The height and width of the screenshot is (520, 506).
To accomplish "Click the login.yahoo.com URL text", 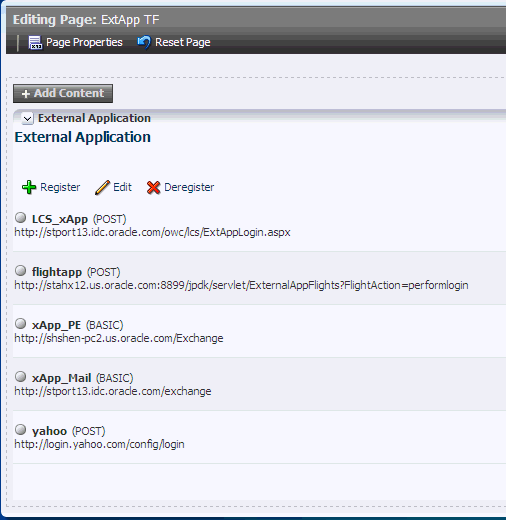I will click(x=99, y=444).
